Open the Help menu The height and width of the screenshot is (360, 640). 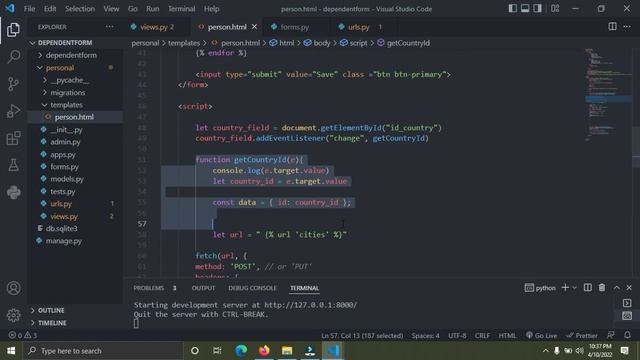point(211,9)
